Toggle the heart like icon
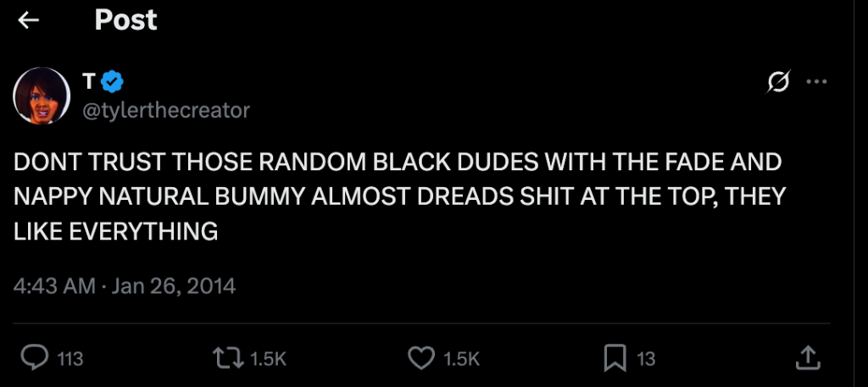868x387 pixels. click(422, 358)
